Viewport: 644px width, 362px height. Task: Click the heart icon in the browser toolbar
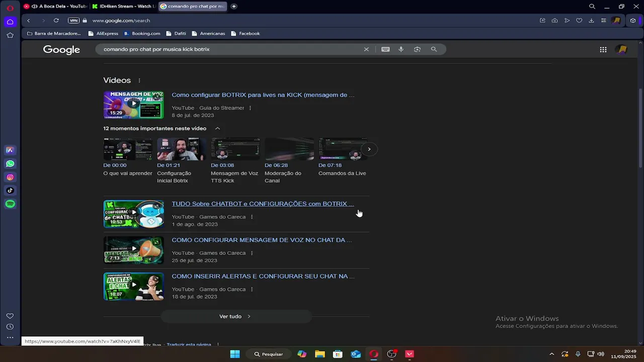(579, 21)
